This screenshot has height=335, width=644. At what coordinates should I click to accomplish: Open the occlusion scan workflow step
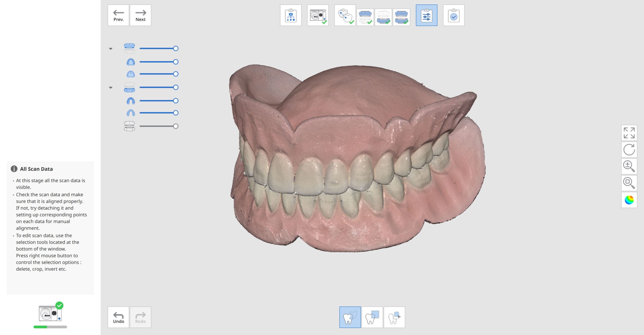click(x=401, y=17)
